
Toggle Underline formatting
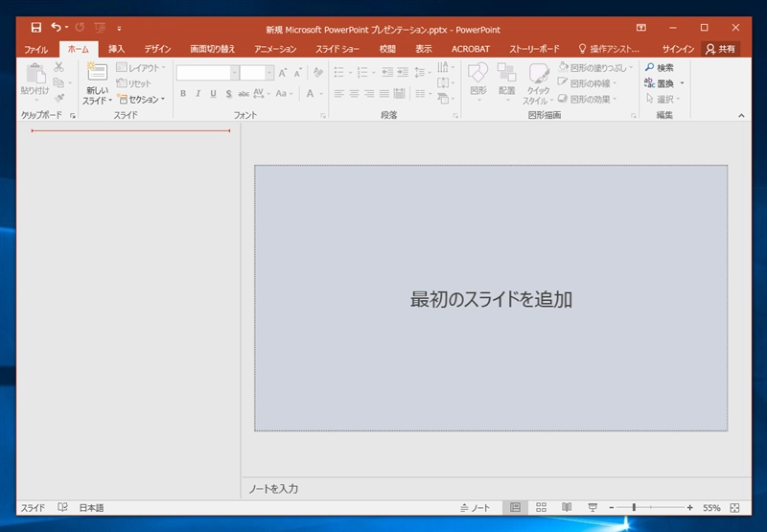(x=213, y=93)
